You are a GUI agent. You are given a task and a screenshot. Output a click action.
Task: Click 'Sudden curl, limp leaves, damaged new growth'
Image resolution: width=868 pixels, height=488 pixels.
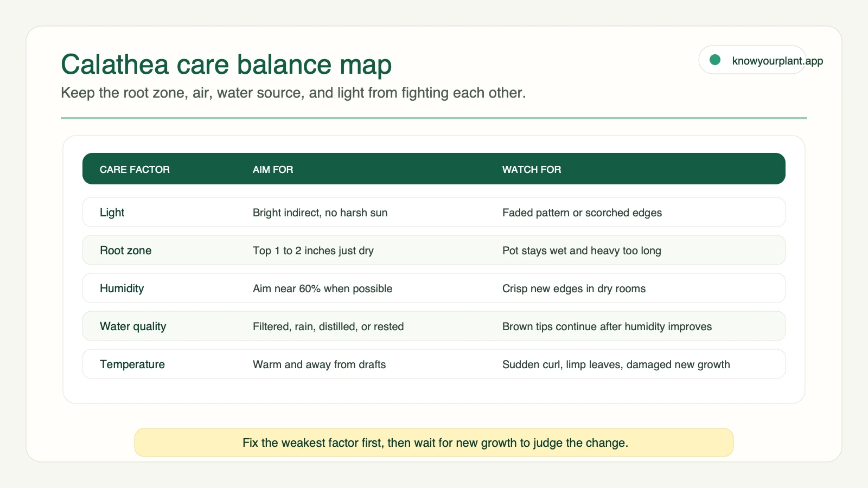(x=616, y=364)
